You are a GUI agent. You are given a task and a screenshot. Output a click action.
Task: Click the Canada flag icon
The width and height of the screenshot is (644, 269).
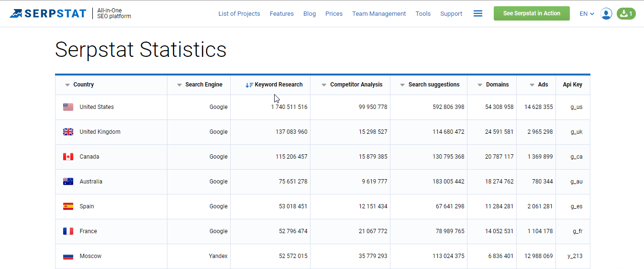(68, 157)
